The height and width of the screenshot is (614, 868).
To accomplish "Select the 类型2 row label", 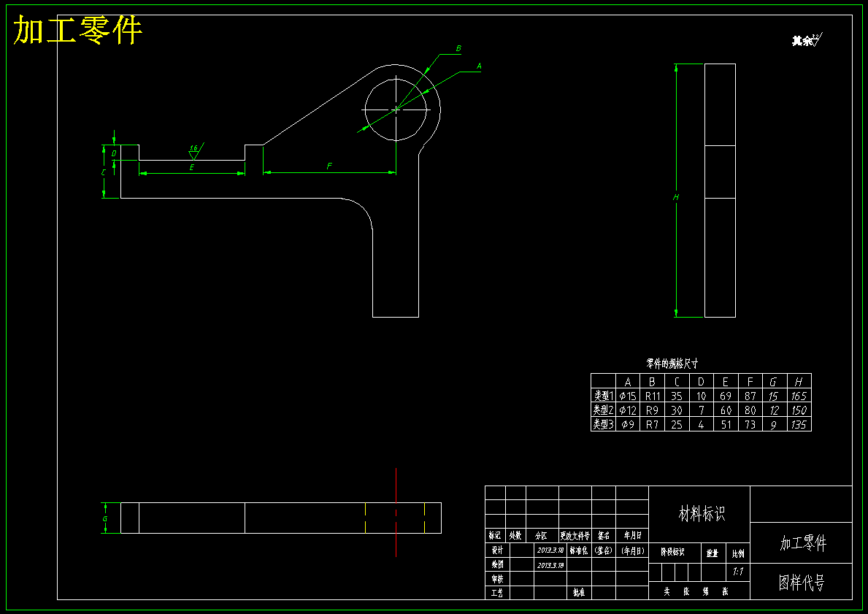I will (x=604, y=410).
